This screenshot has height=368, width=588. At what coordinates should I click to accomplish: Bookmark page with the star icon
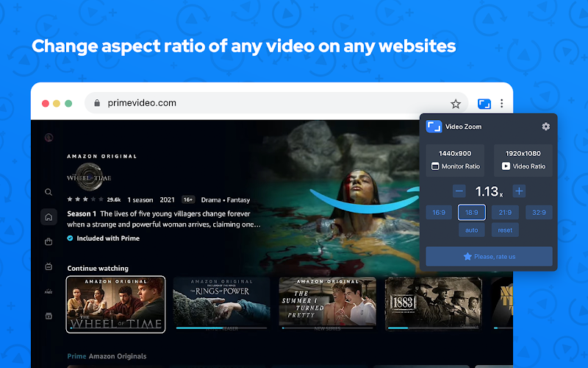tap(456, 104)
